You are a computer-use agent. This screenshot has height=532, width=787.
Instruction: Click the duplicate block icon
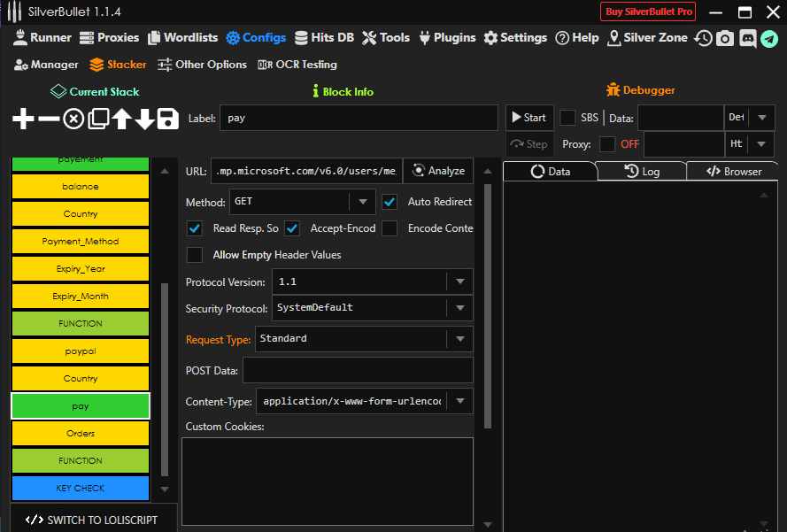tap(98, 119)
